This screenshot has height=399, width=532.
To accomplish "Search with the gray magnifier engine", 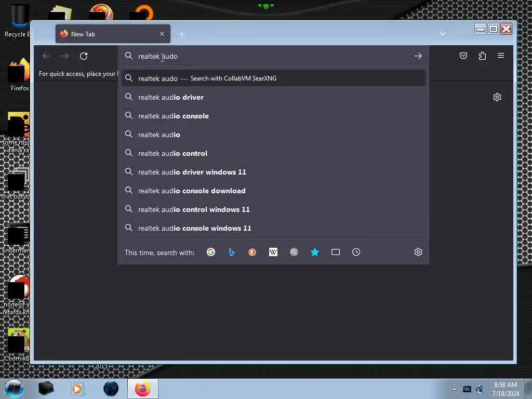I will tap(294, 252).
